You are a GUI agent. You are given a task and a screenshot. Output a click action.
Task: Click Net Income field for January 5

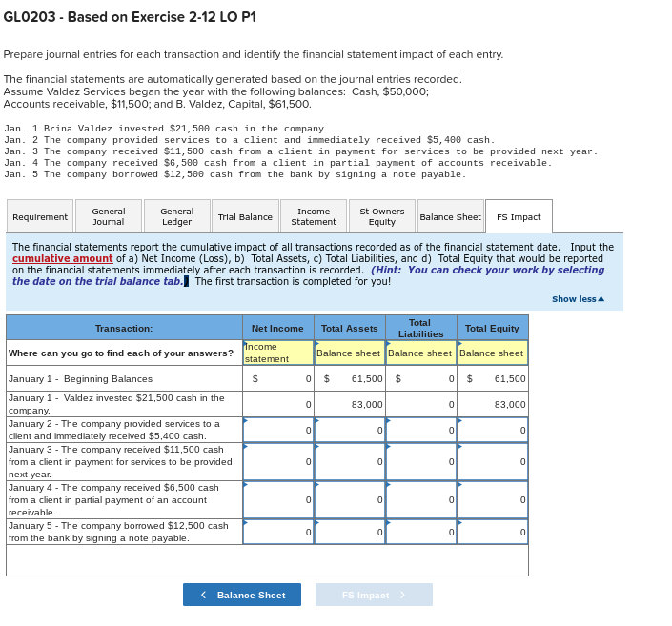pyautogui.click(x=278, y=532)
